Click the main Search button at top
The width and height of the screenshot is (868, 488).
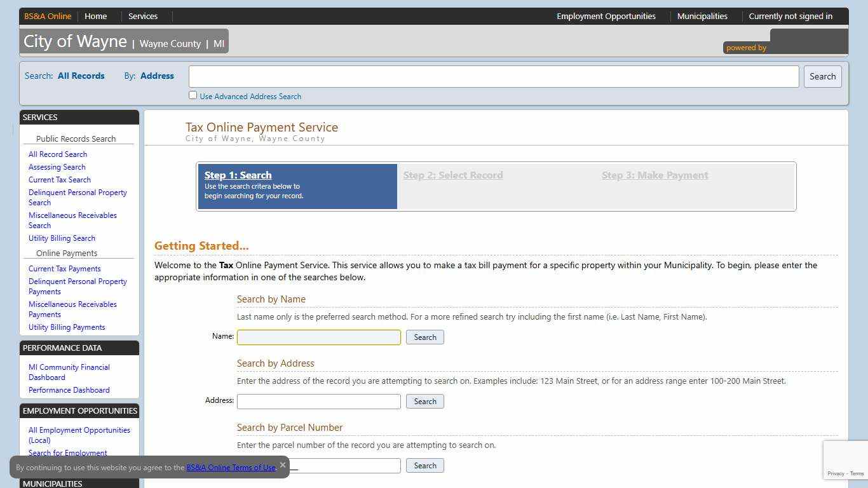click(822, 76)
